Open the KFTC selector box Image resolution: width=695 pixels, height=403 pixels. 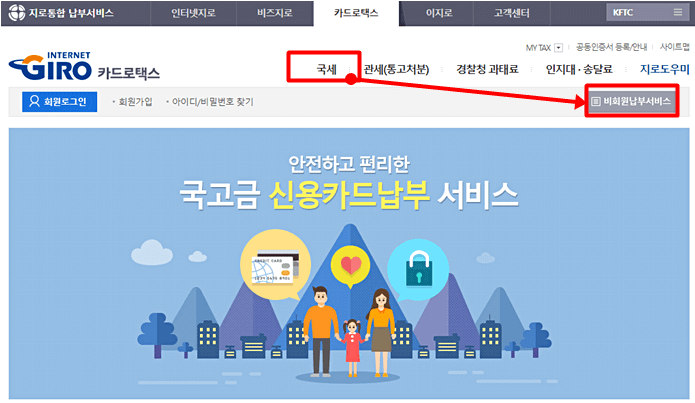click(x=647, y=12)
